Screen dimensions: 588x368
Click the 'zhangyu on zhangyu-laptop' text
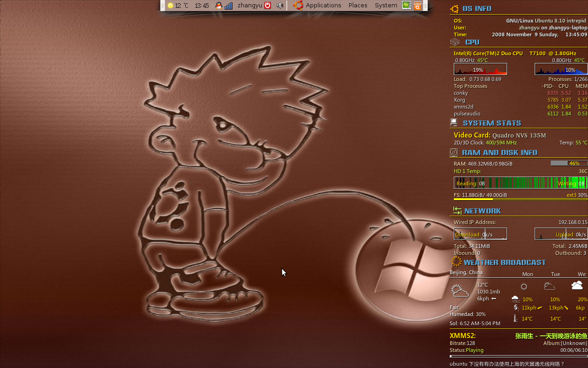click(x=553, y=28)
